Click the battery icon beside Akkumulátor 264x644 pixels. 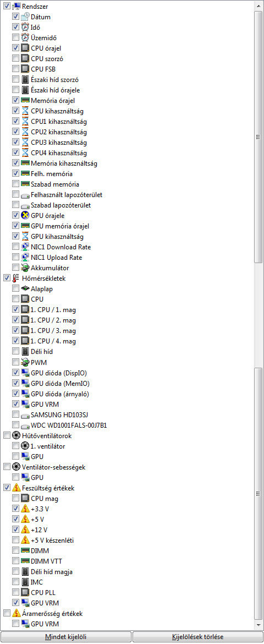(25, 268)
